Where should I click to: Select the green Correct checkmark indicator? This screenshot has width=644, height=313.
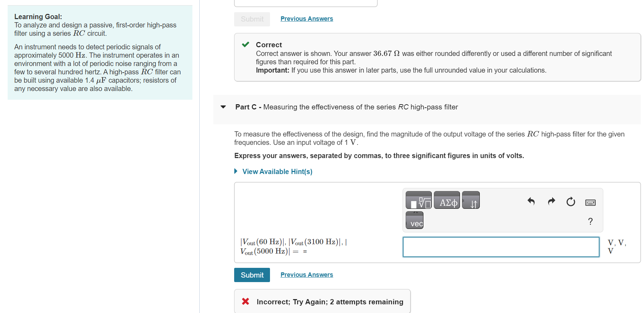246,44
